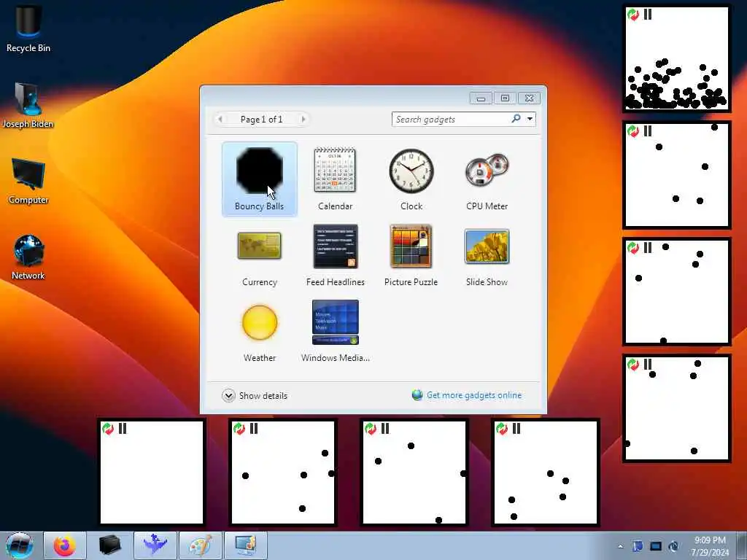Maximize the gadget gallery window
This screenshot has height=560, width=747.
[x=505, y=98]
